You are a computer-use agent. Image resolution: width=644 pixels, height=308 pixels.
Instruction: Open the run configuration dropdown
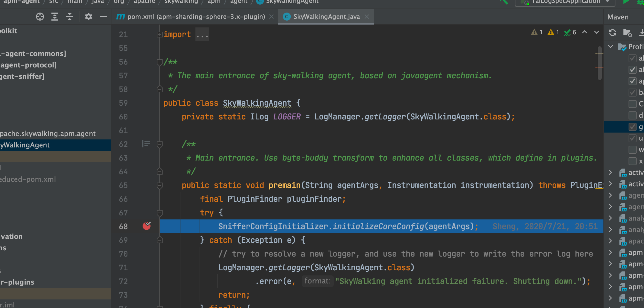[565, 2]
